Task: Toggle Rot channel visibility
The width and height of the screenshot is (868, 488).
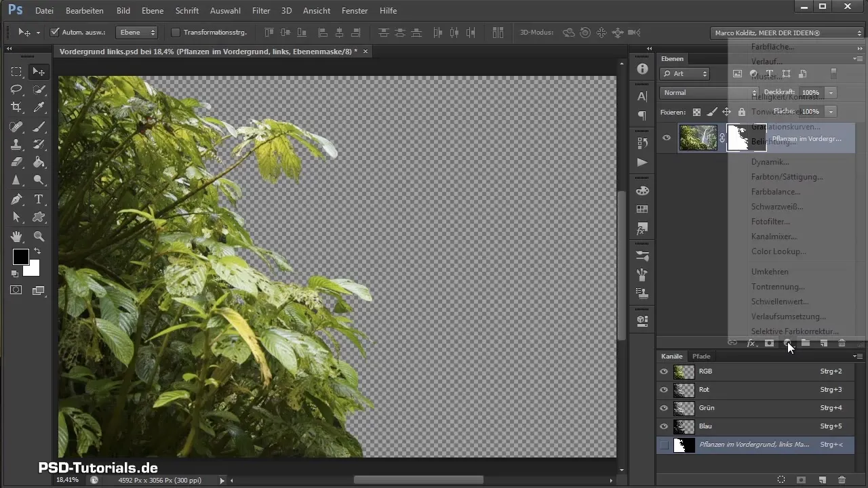Action: click(x=664, y=390)
